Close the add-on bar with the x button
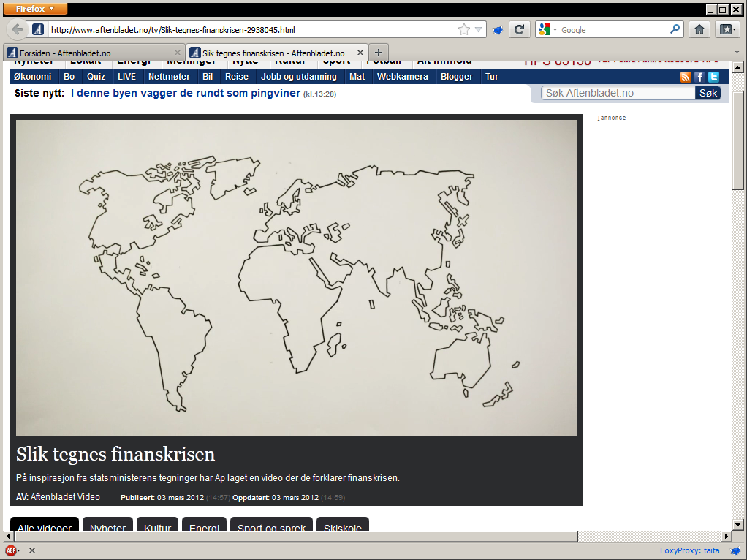 32,550
